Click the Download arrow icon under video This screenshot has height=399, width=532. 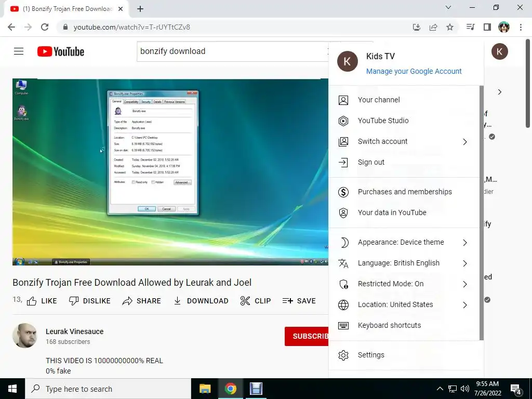click(177, 301)
